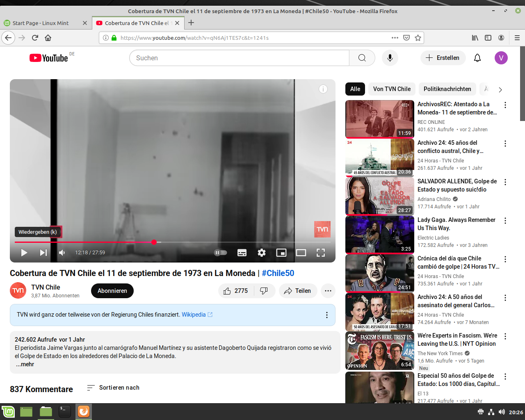Open options for Archivo 24 conflicto austral
Viewport: 525px width, 420px height.
pyautogui.click(x=505, y=144)
